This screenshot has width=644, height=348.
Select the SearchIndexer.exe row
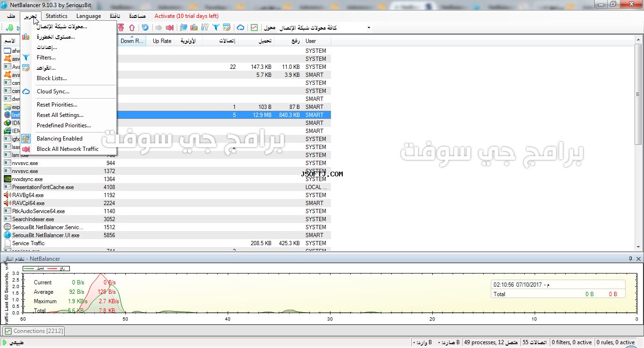point(166,219)
